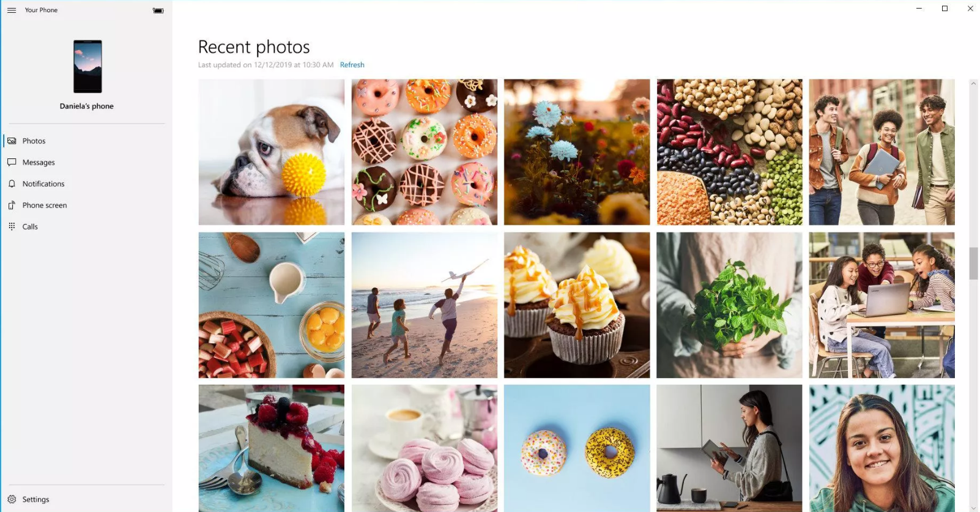This screenshot has height=512, width=980.
Task: Click the Photos icon in the sidebar
Action: pyautogui.click(x=12, y=141)
